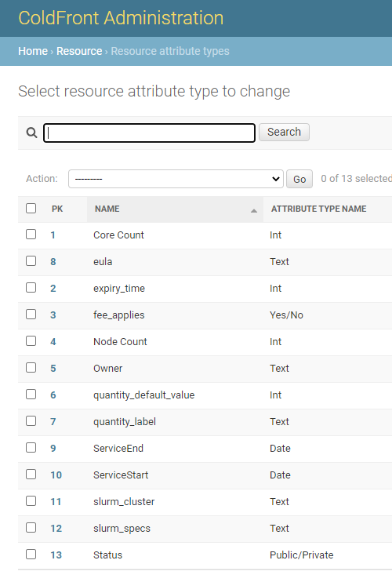Click the 'Core Count' name cell

click(x=118, y=235)
